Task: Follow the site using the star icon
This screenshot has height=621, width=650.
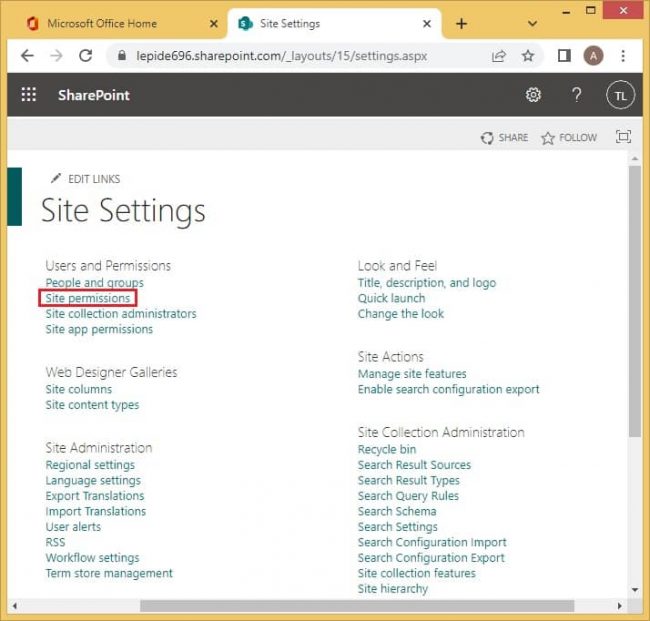Action: tap(548, 138)
